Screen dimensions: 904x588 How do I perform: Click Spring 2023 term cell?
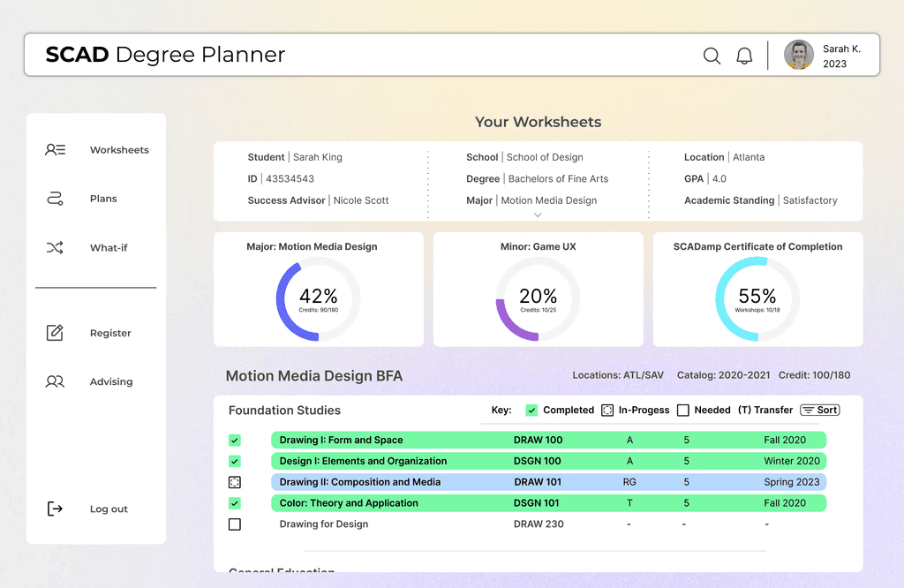[792, 482]
